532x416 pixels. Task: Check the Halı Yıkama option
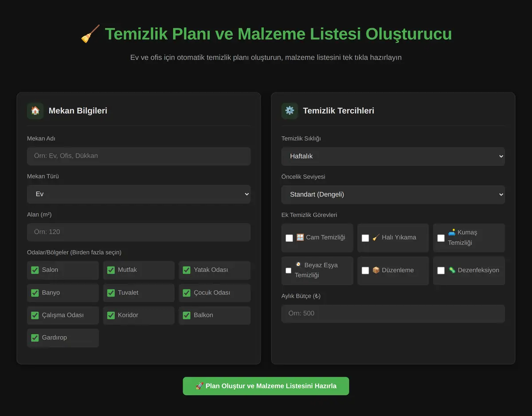click(365, 238)
